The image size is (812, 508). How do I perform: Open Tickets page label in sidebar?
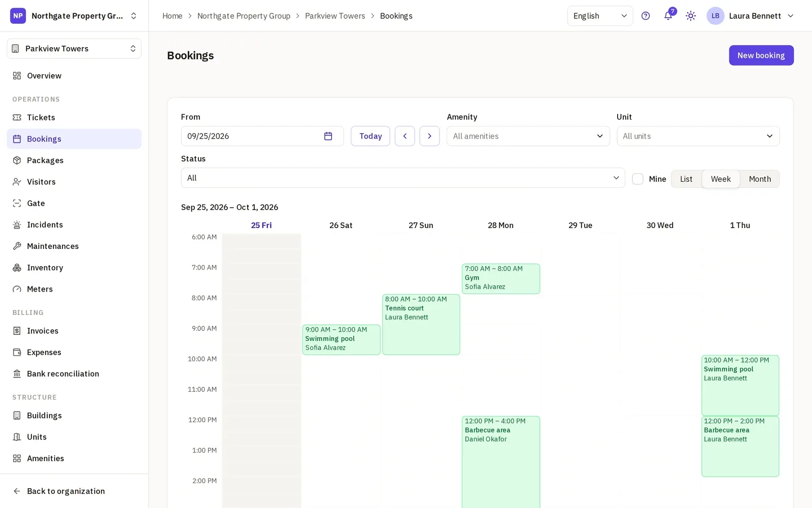pos(41,117)
